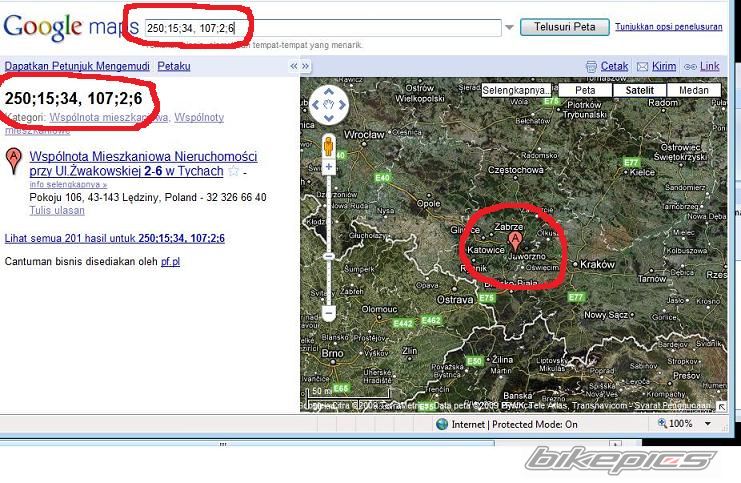The height and width of the screenshot is (483, 741).
Task: Click the pan control compass on the map
Action: pyautogui.click(x=328, y=103)
